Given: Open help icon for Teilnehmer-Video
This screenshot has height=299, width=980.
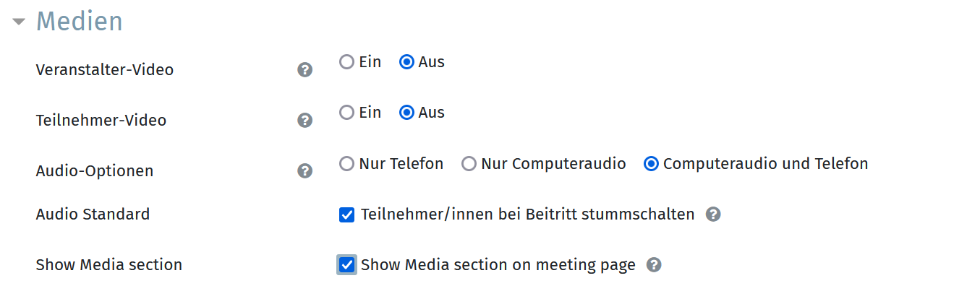Looking at the screenshot, I should click(305, 121).
